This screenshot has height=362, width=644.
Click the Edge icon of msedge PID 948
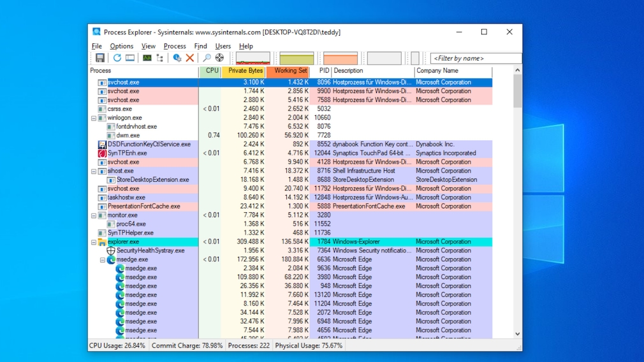(119, 286)
